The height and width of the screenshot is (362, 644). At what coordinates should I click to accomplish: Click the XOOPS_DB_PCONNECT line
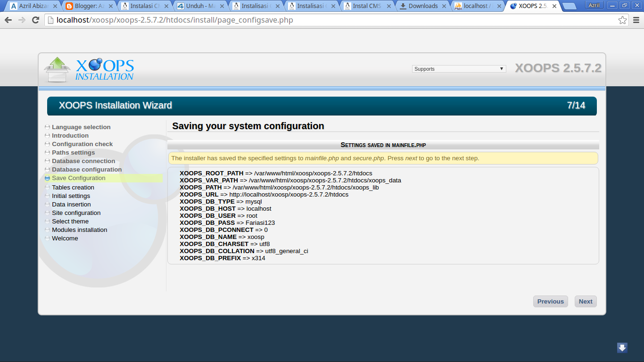(223, 230)
